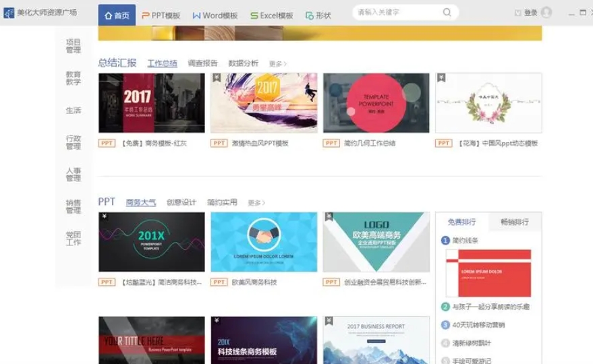Select 行政管理 in the sidebar
This screenshot has height=364, width=593.
tap(74, 142)
